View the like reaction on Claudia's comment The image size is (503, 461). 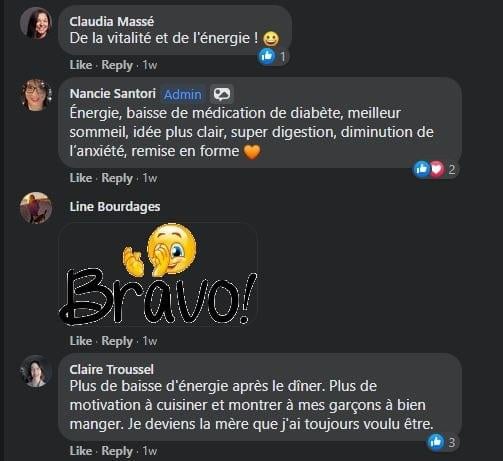pyautogui.click(x=273, y=56)
